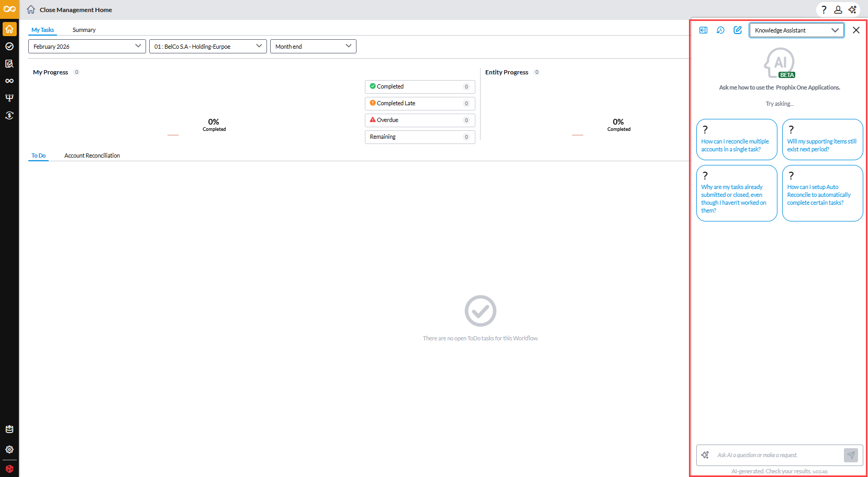The image size is (868, 477).
Task: Expand the Month end workflow dropdown
Action: (x=313, y=47)
